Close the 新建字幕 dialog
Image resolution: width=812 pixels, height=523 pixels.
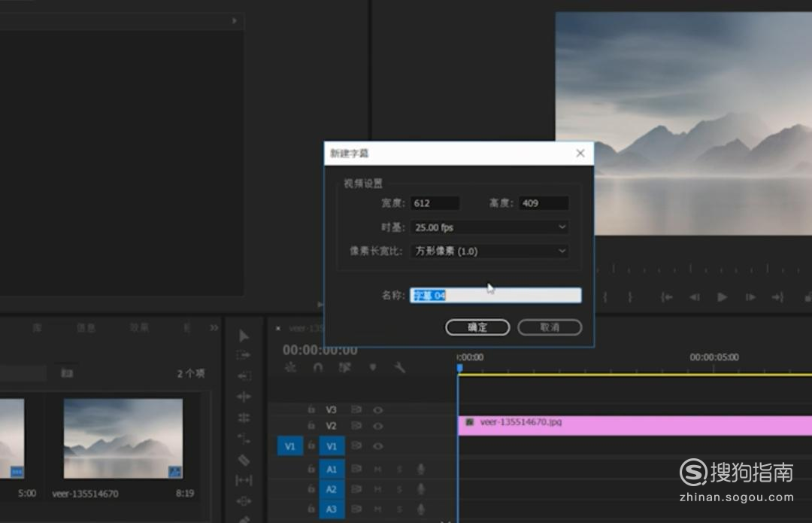[x=580, y=153]
